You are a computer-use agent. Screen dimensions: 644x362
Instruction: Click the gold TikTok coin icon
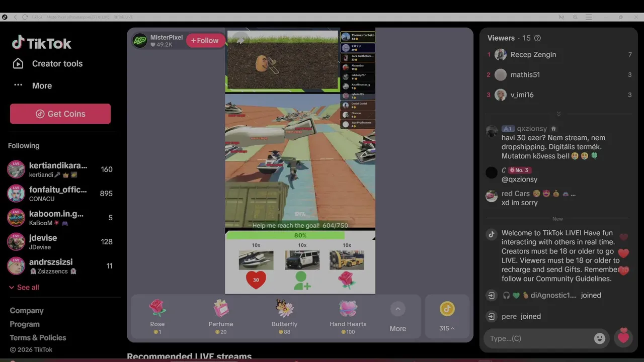[x=447, y=309]
